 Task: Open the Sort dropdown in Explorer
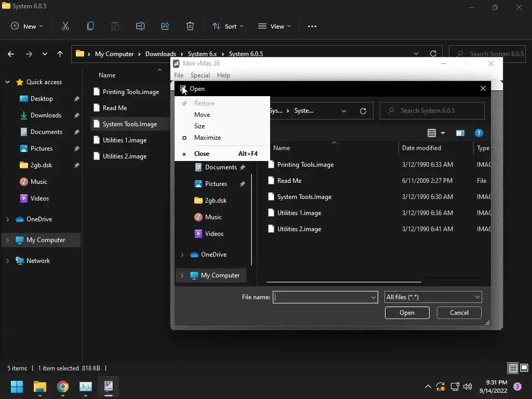(228, 26)
